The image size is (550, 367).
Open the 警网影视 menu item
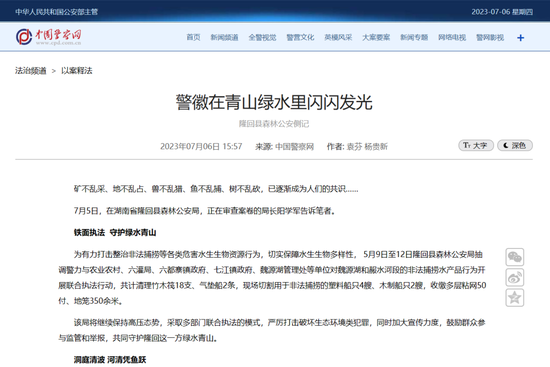click(x=490, y=38)
